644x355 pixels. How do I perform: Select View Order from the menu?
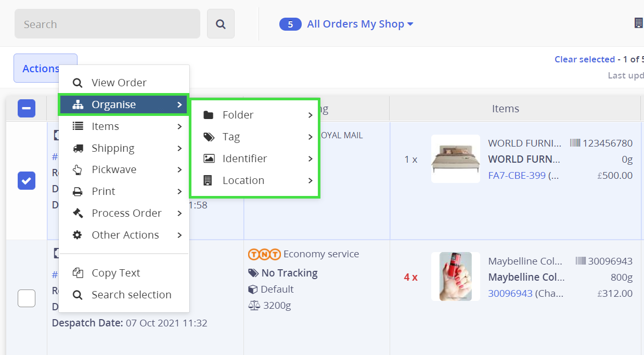[x=119, y=83]
